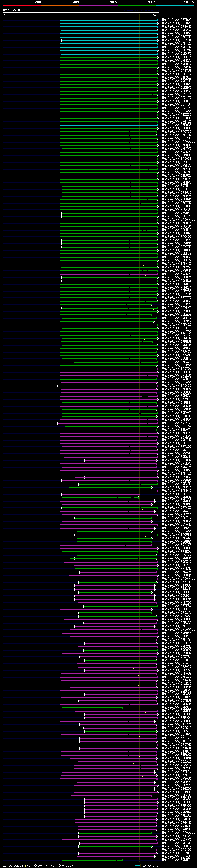Click the cyan alignment bar for Q0R4F7
The height and width of the screenshot is (868, 197).
point(109,54)
